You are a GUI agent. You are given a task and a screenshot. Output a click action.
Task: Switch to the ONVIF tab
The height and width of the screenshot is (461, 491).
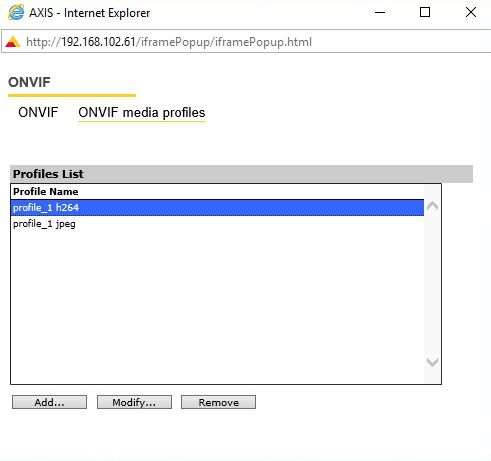pyautogui.click(x=38, y=112)
